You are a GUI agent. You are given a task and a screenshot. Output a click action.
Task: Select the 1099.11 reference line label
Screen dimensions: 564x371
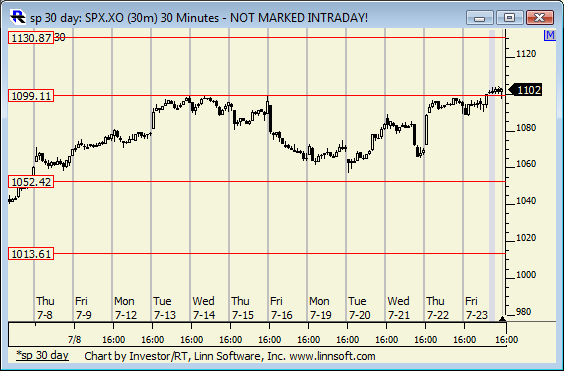31,96
